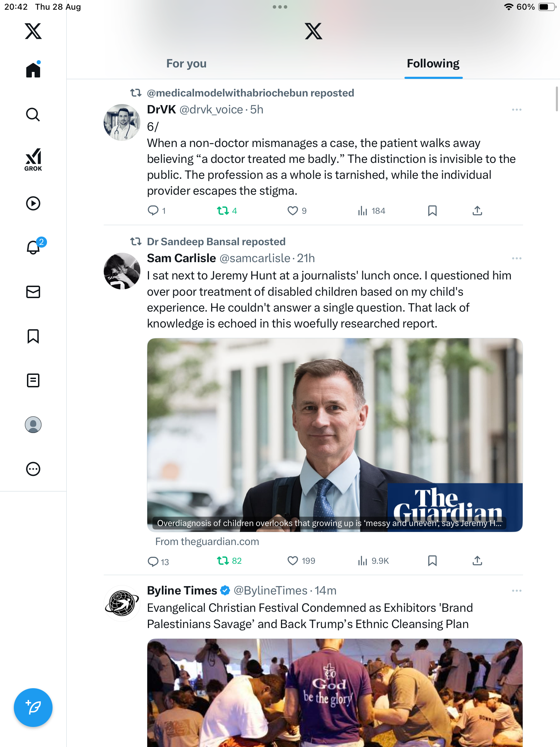This screenshot has width=560, height=747.
Task: Open the Search page in sidebar
Action: [x=33, y=114]
